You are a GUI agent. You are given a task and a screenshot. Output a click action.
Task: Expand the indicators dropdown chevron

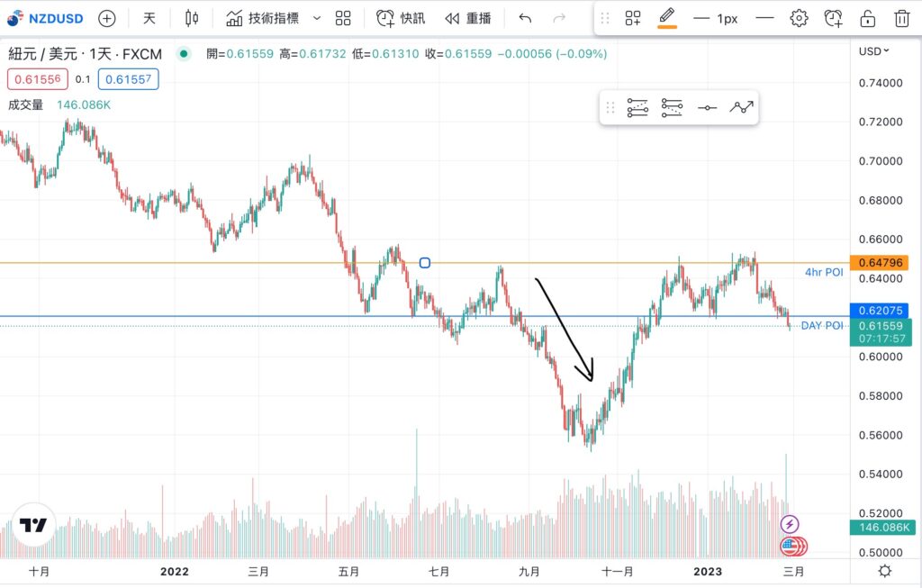[316, 18]
